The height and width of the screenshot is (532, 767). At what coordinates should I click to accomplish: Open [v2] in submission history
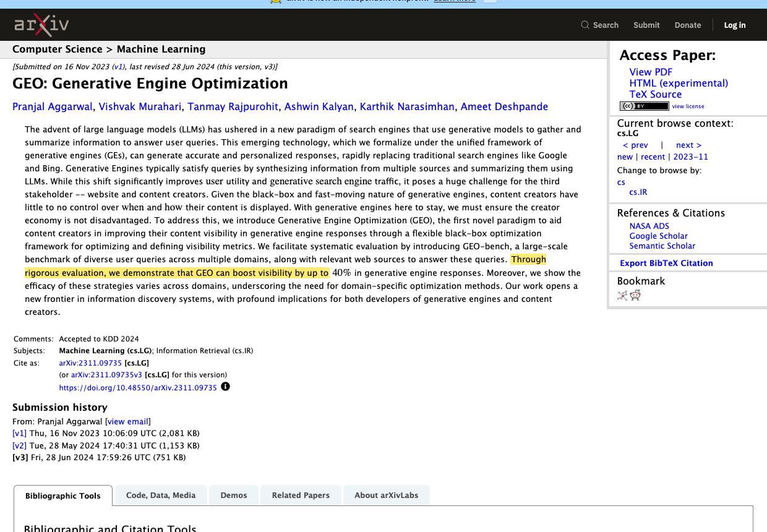(19, 446)
